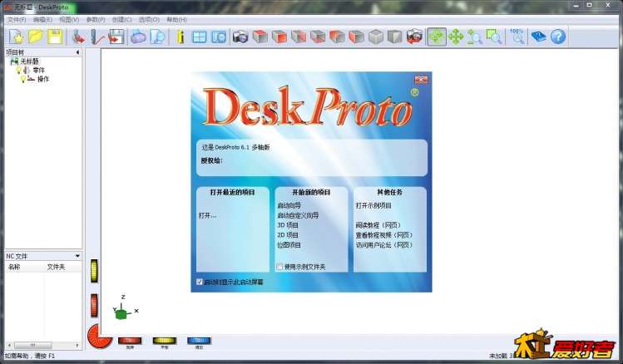Image resolution: width=623 pixels, height=364 pixels.
Task: Click the horizontal yellow thumbwheel
Action: click(165, 341)
